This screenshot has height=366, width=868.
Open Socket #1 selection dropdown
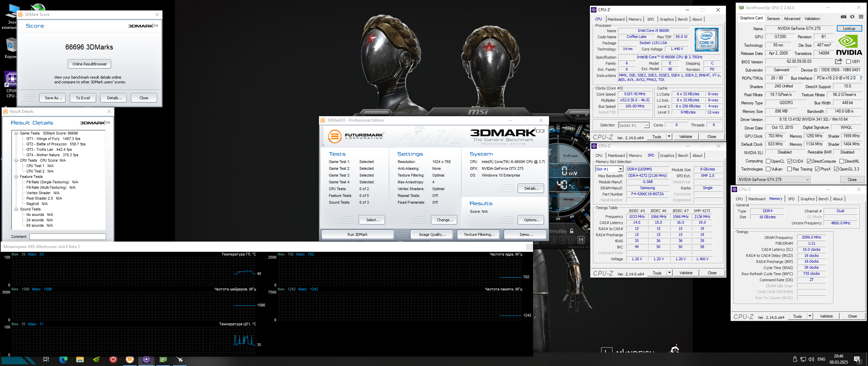pyautogui.click(x=634, y=125)
